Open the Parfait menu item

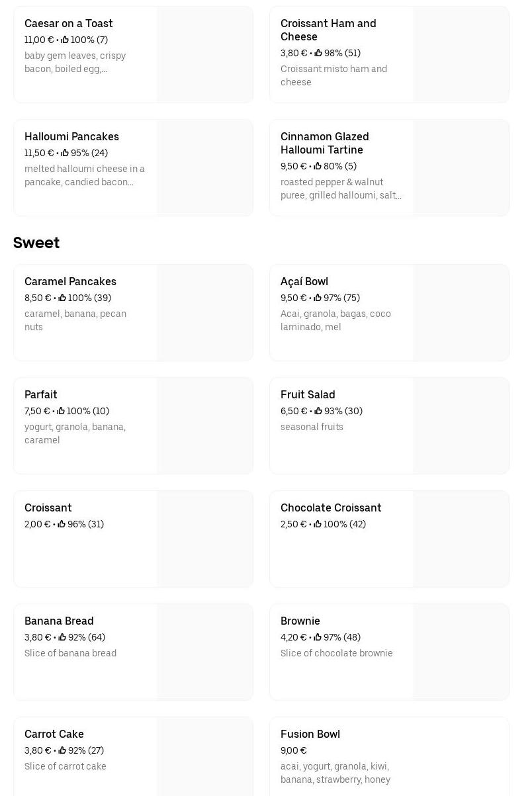(x=41, y=395)
